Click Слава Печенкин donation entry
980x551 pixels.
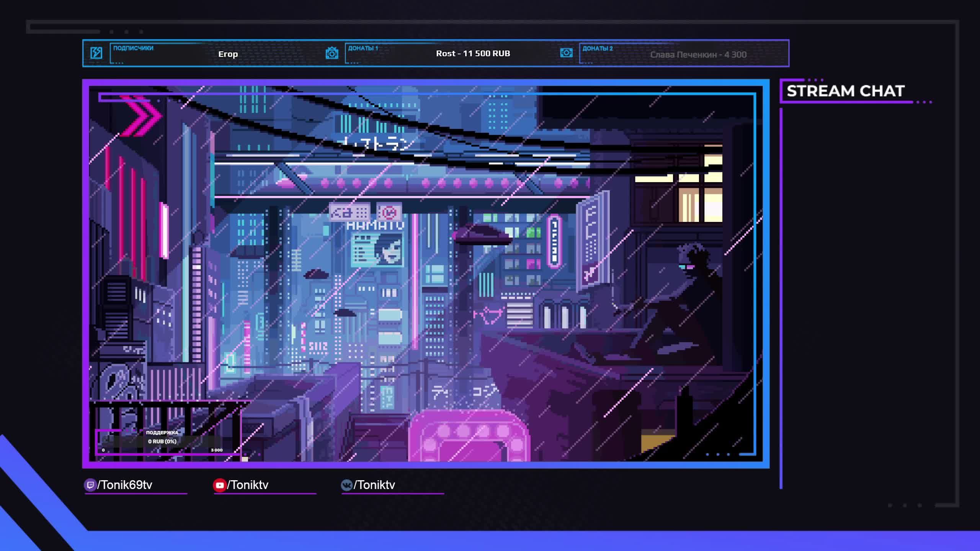pos(698,55)
